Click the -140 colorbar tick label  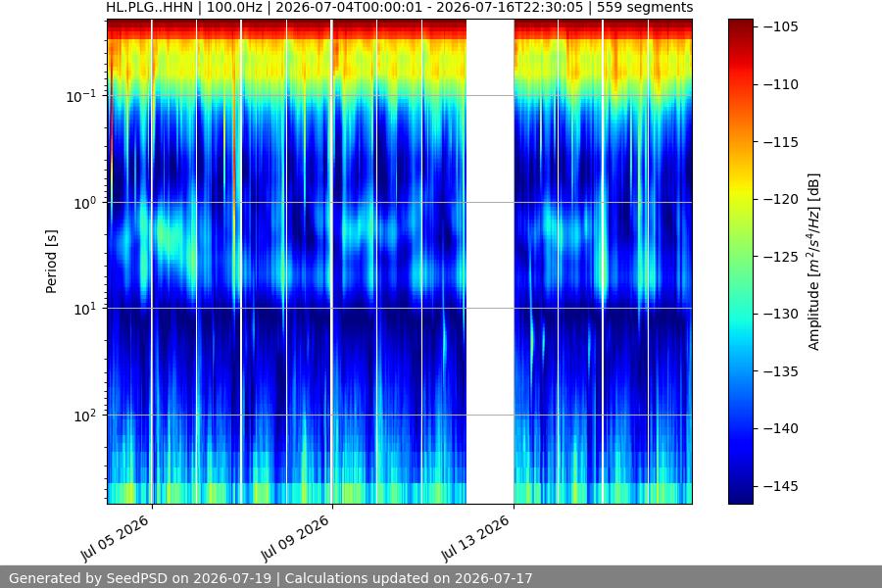[781, 428]
